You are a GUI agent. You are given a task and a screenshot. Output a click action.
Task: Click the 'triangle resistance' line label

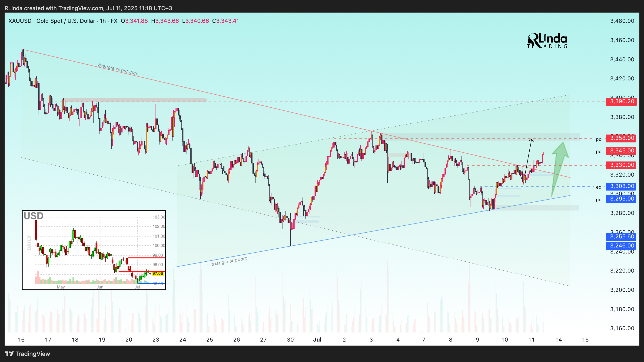118,69
